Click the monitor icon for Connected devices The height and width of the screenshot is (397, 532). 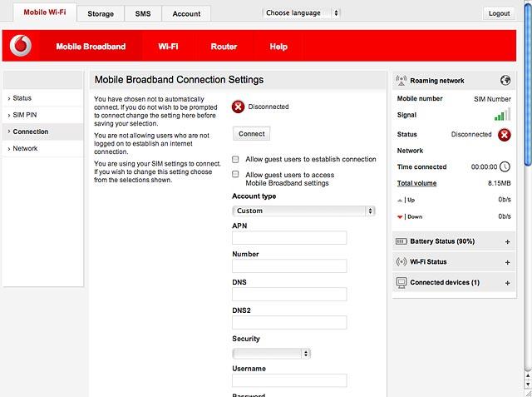(x=401, y=282)
